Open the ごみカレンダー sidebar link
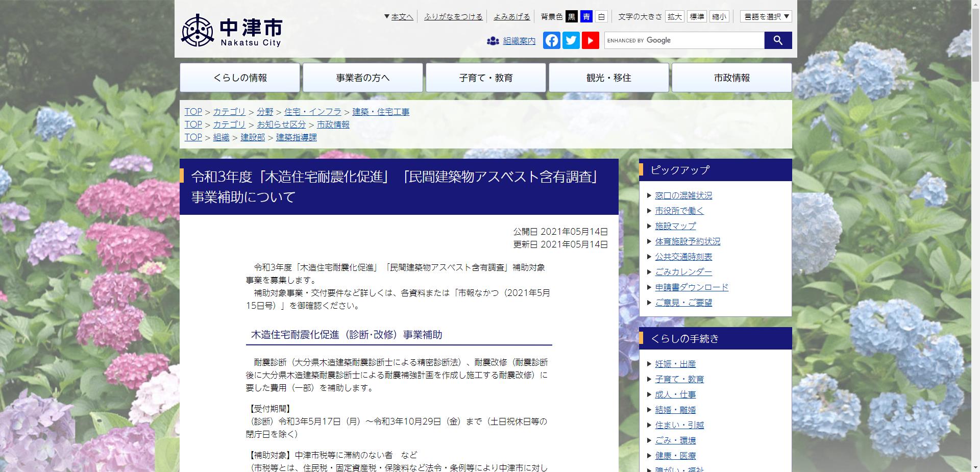Screen dimensions: 980x472 point(683,271)
